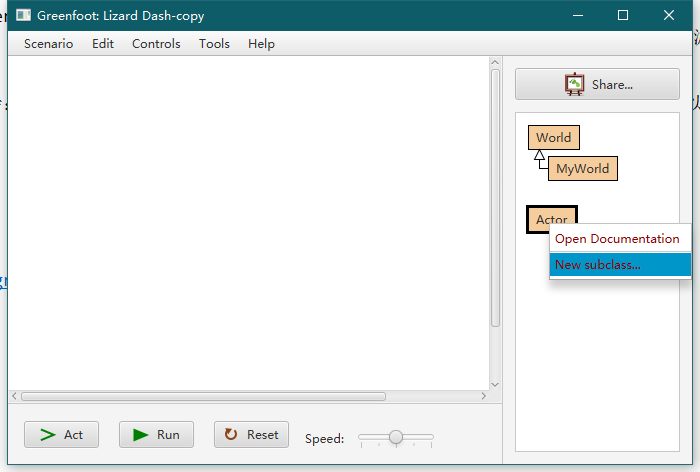Open the Controls menu
700x472 pixels.
(156, 44)
